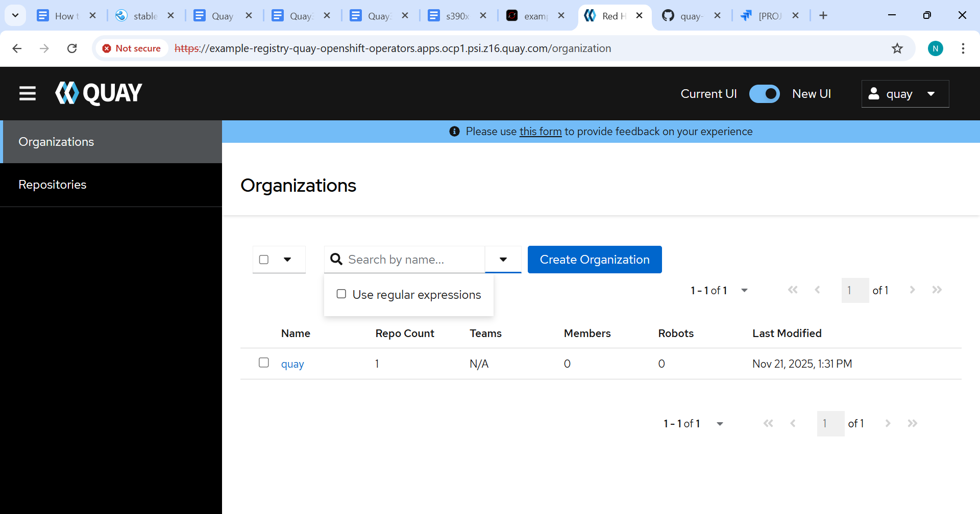The width and height of the screenshot is (980, 514).
Task: Open the 'this form' feedback link
Action: 541,132
